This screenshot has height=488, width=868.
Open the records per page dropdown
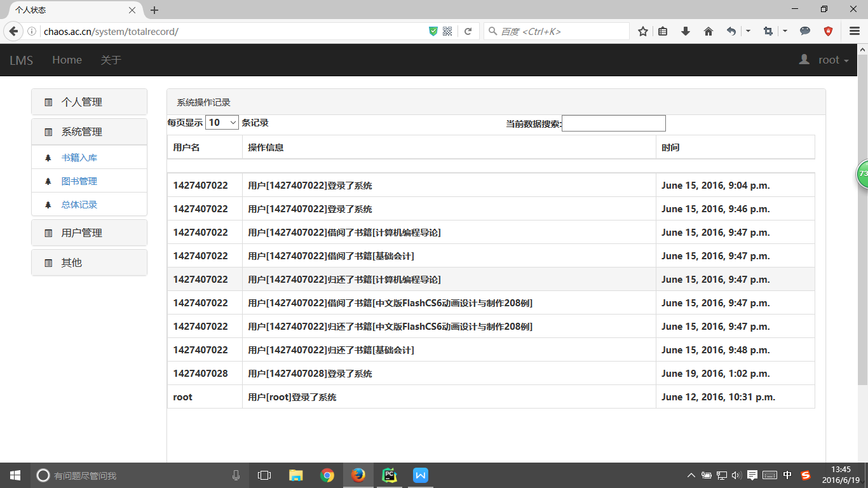[x=222, y=123]
